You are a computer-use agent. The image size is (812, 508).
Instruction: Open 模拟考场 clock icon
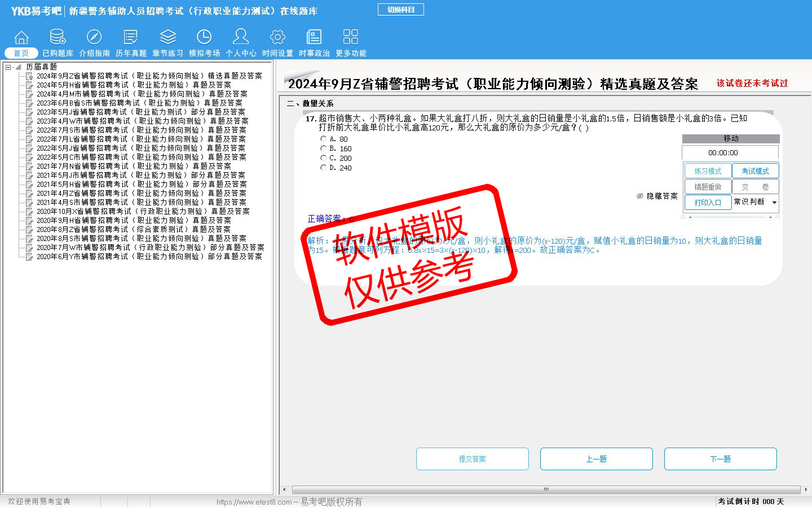pos(204,38)
